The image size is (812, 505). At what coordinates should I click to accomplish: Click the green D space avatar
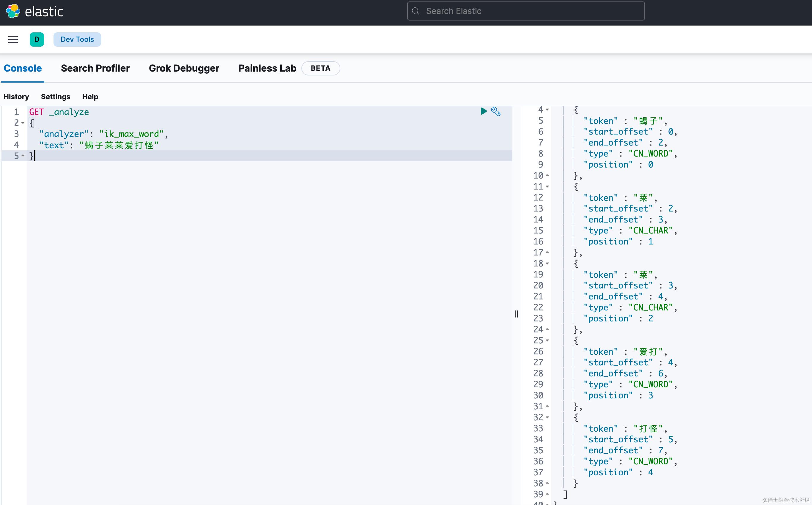pyautogui.click(x=37, y=40)
